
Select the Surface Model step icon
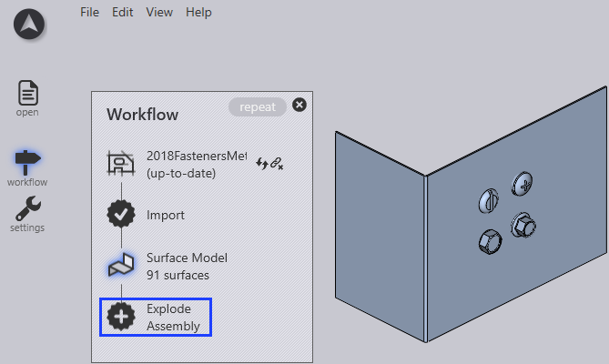[x=120, y=266]
